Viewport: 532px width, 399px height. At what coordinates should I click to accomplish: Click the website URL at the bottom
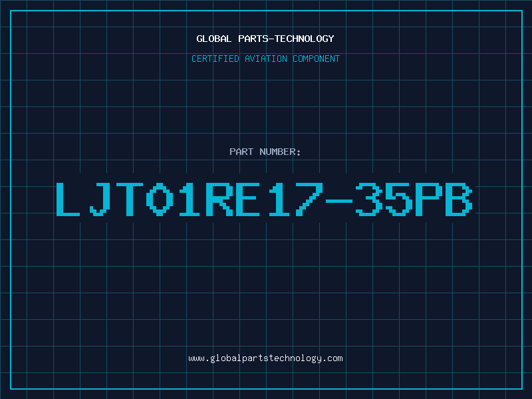click(x=265, y=358)
